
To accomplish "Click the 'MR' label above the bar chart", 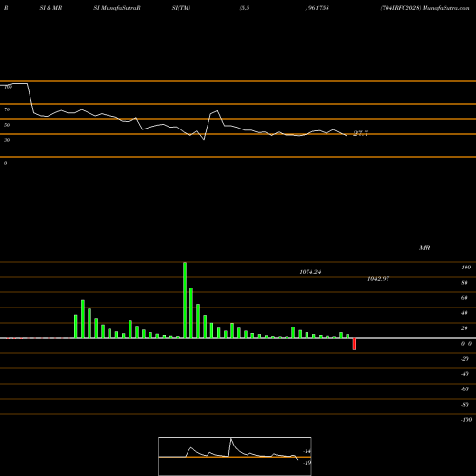I will [x=425, y=248].
